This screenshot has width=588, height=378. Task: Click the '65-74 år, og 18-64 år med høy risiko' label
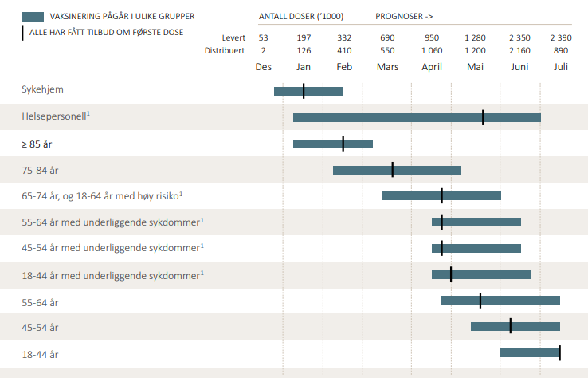point(102,195)
